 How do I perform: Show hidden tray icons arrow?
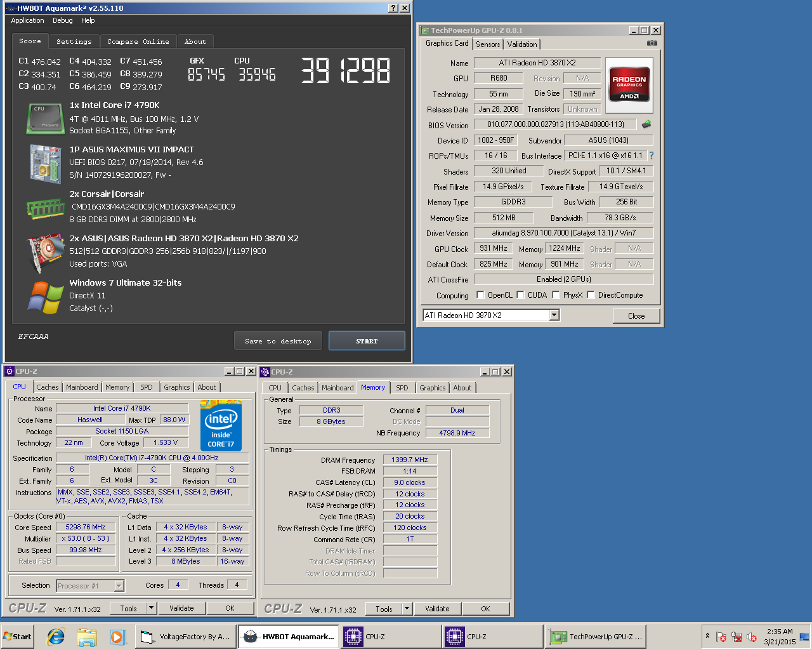[x=707, y=636]
